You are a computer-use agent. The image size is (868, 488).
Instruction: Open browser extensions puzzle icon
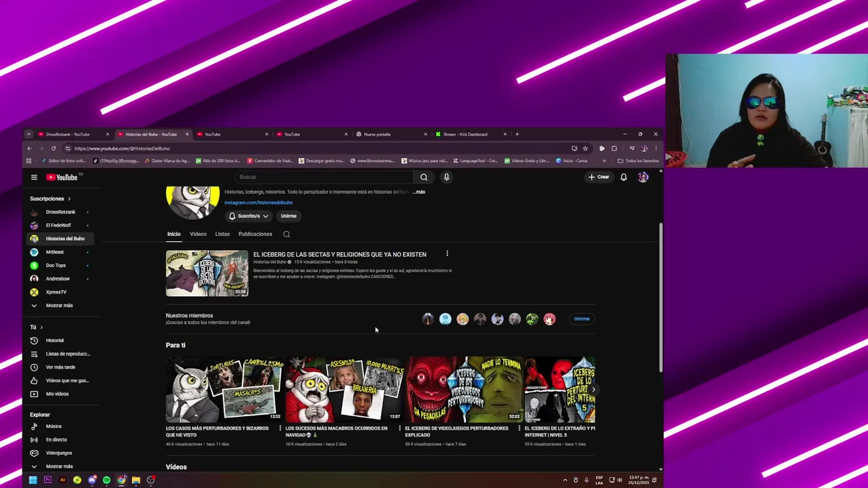pos(614,148)
